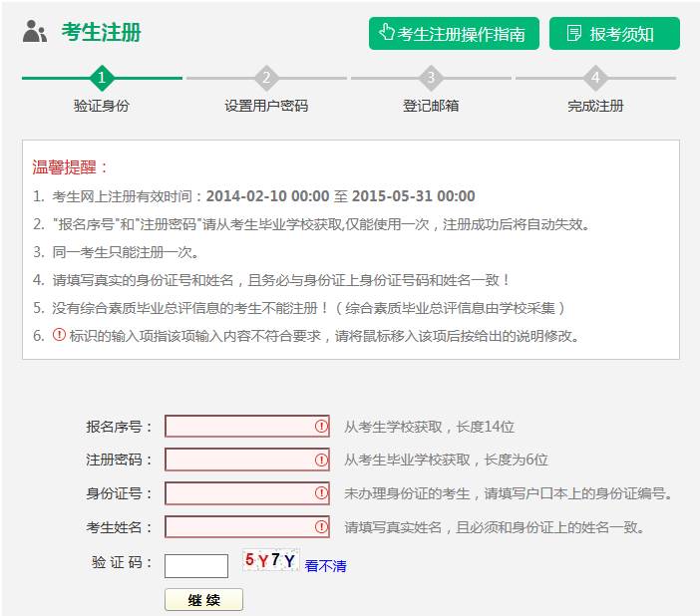Click the warning icon in 身份证号 field
Image resolution: width=700 pixels, height=616 pixels.
click(x=321, y=493)
